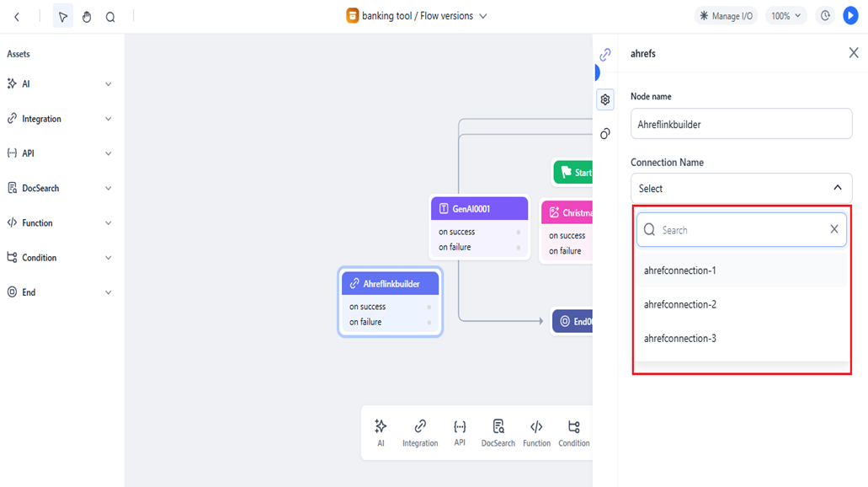This screenshot has height=487, width=868.
Task: Click the Function icon in bottom toolbar
Action: pyautogui.click(x=536, y=432)
